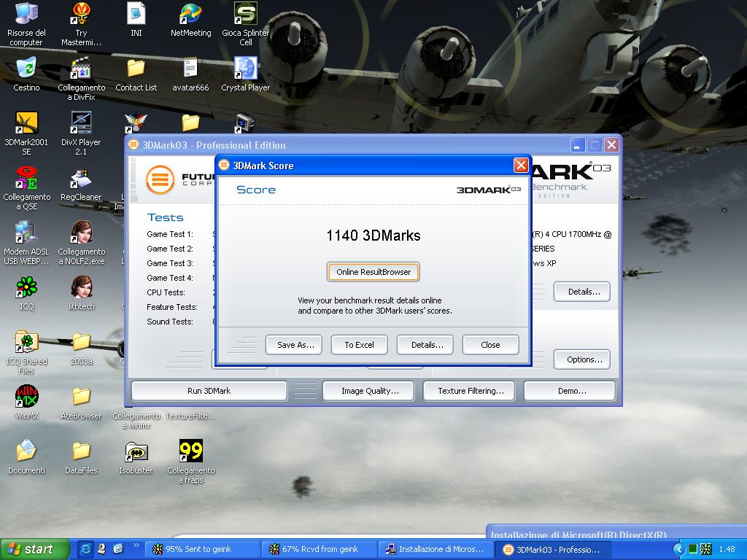The height and width of the screenshot is (560, 747).
Task: Open the Windows start menu
Action: point(34,549)
